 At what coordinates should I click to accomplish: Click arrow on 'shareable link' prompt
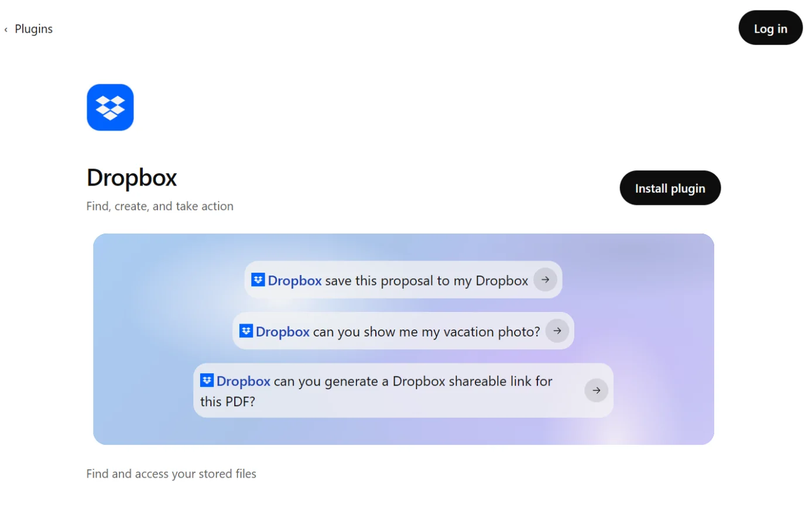point(596,390)
